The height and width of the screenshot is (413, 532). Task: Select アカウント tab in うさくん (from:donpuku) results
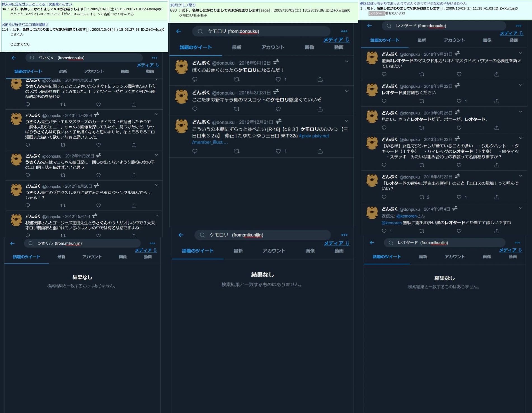click(x=94, y=71)
